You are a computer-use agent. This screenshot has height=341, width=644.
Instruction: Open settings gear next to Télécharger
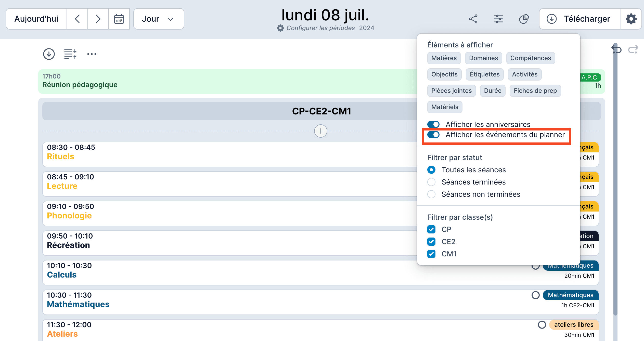point(631,19)
